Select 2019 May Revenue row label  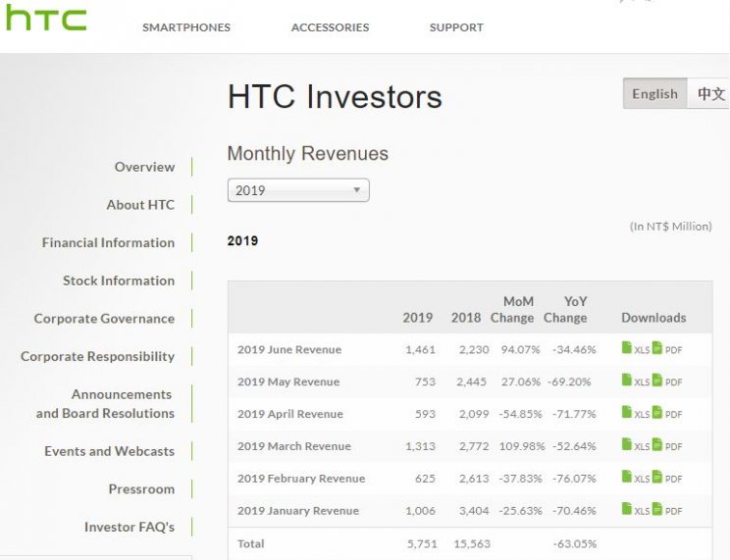click(x=288, y=382)
